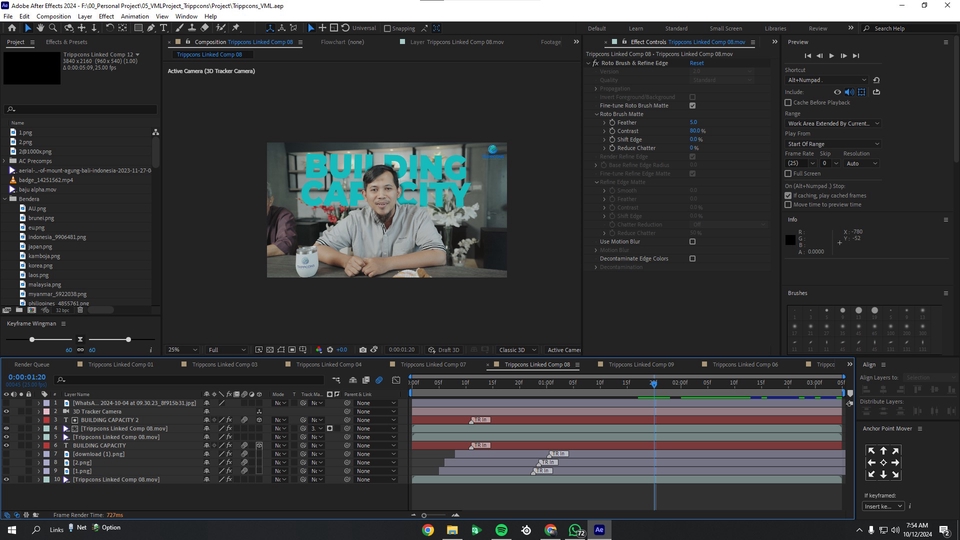Enable Decontaminate Edge Colors checkbox
This screenshot has height=540, width=960.
point(692,259)
